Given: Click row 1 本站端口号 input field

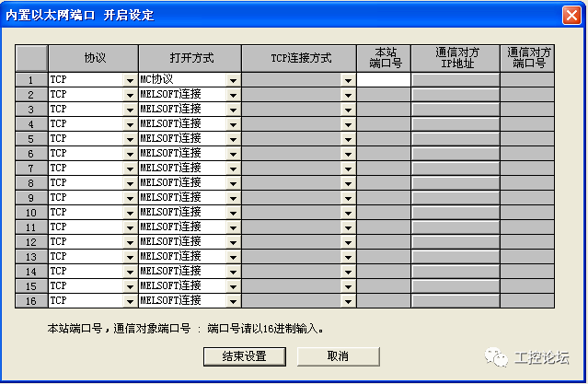Looking at the screenshot, I should pos(383,80).
